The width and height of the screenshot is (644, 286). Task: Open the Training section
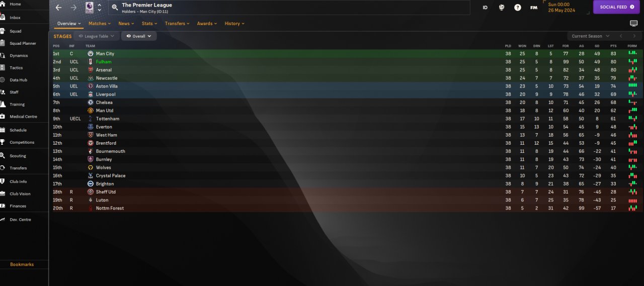[x=17, y=104]
